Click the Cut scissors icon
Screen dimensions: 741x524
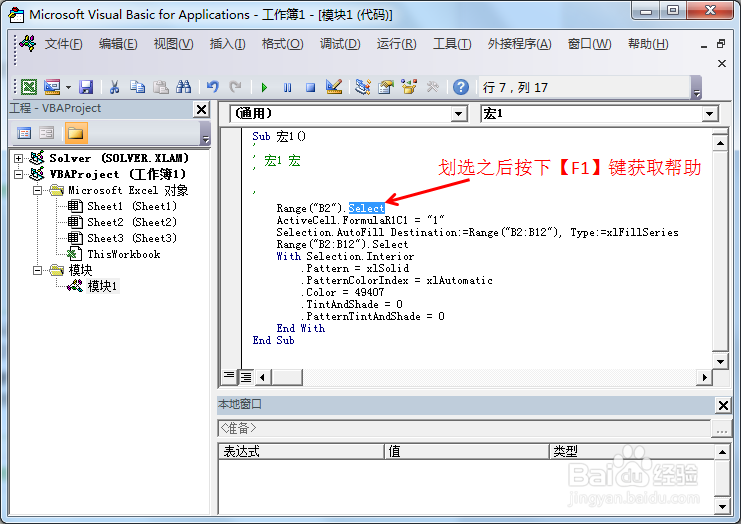click(x=114, y=87)
